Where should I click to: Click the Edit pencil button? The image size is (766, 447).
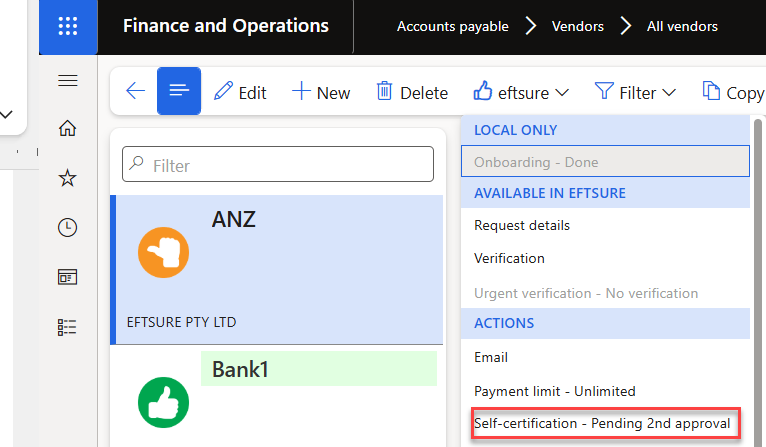point(240,92)
